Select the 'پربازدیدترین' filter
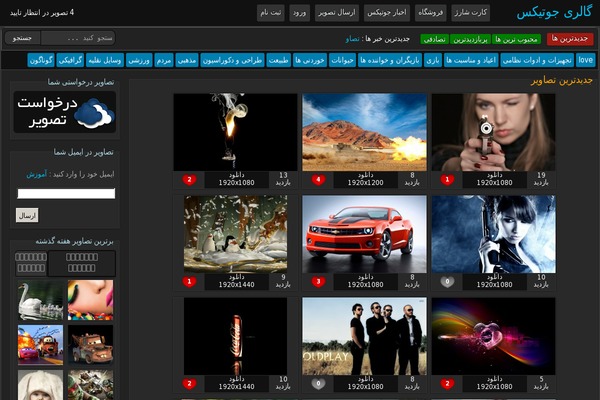 click(x=470, y=39)
